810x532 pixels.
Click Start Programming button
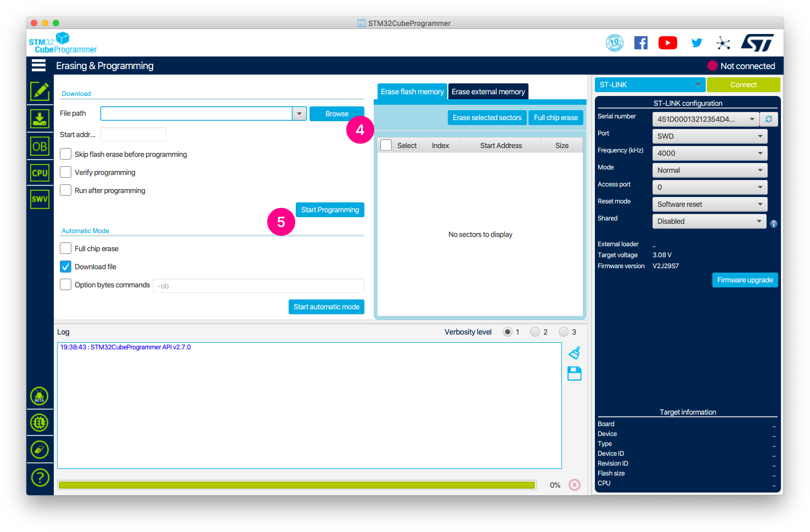click(330, 210)
